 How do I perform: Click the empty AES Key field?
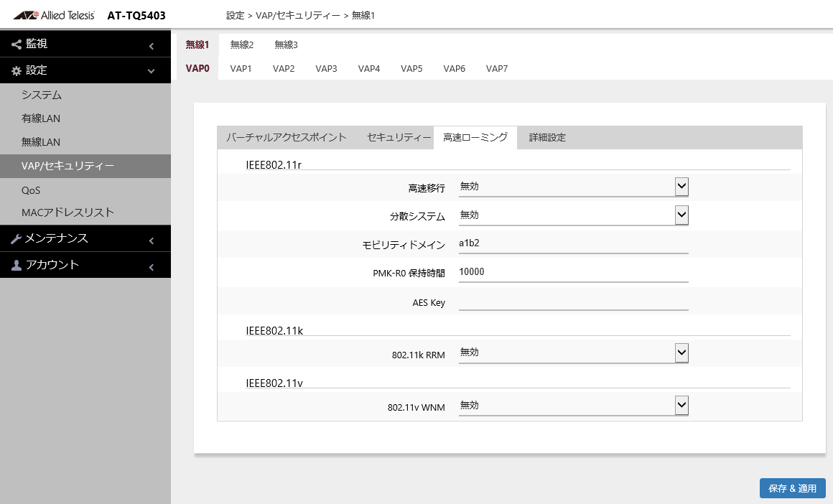(573, 302)
